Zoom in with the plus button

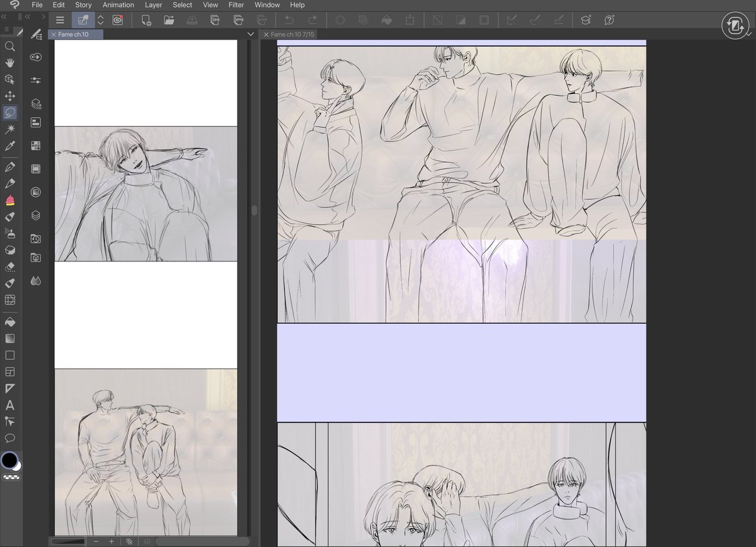[x=112, y=541]
